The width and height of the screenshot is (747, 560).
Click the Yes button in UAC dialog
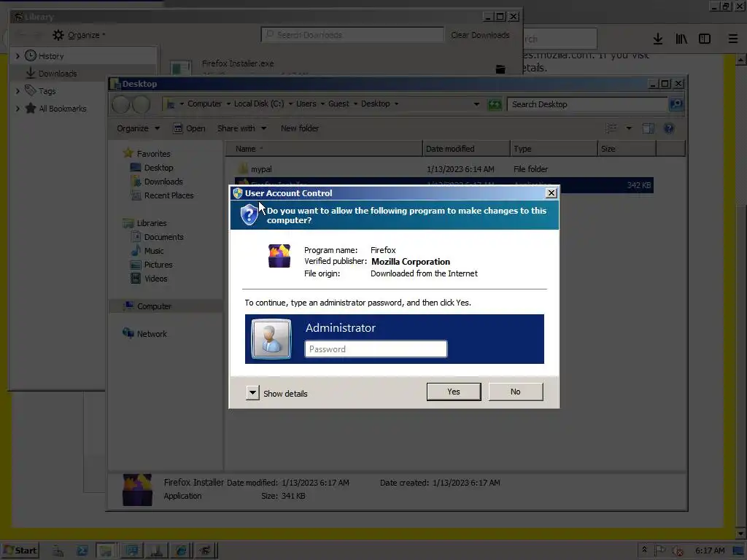tap(454, 392)
